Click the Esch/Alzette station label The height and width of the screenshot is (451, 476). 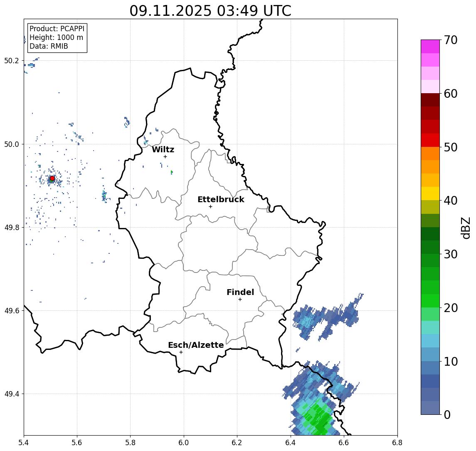(196, 345)
